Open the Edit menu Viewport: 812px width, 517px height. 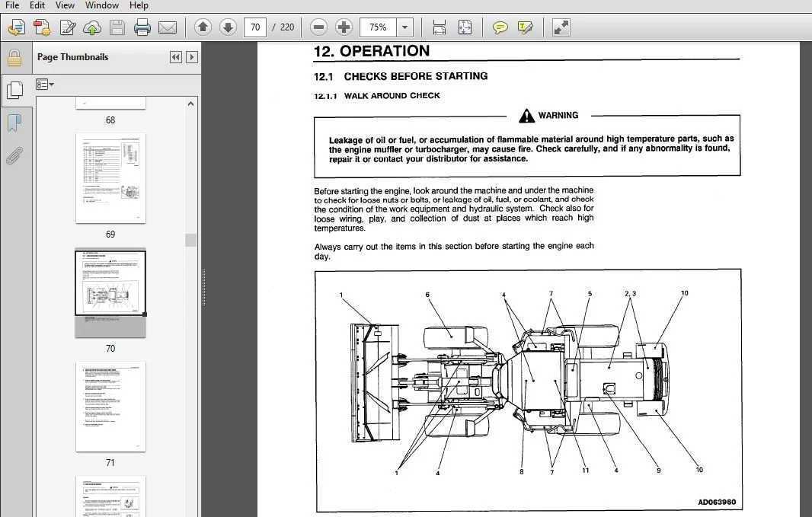(37, 5)
